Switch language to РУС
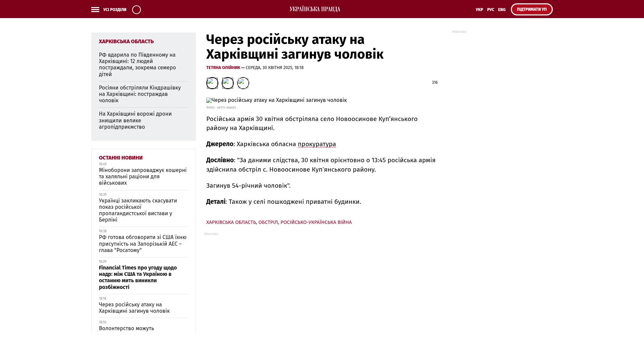The height and width of the screenshot is (362, 644). pos(490,10)
